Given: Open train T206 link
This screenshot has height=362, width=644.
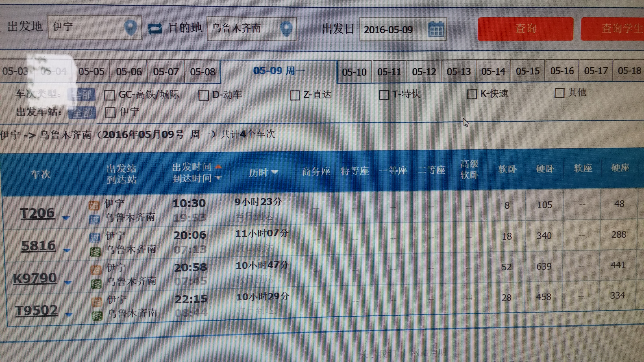Looking at the screenshot, I should (x=37, y=214).
